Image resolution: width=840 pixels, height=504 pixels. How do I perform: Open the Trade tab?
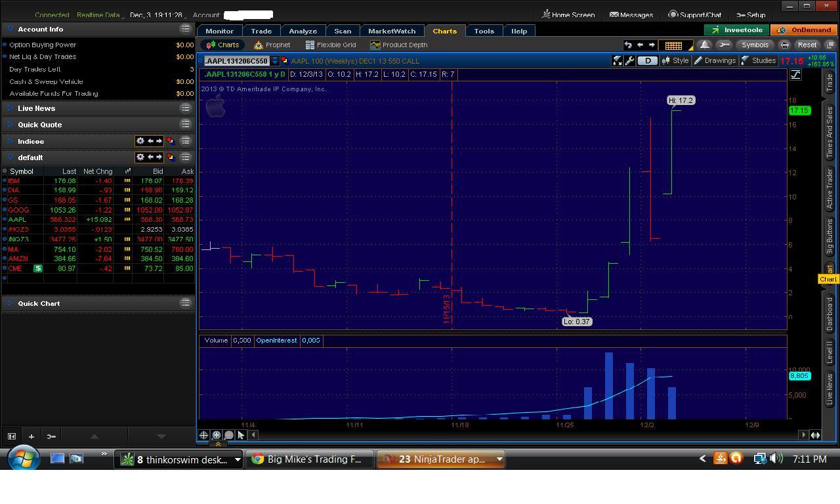[261, 31]
